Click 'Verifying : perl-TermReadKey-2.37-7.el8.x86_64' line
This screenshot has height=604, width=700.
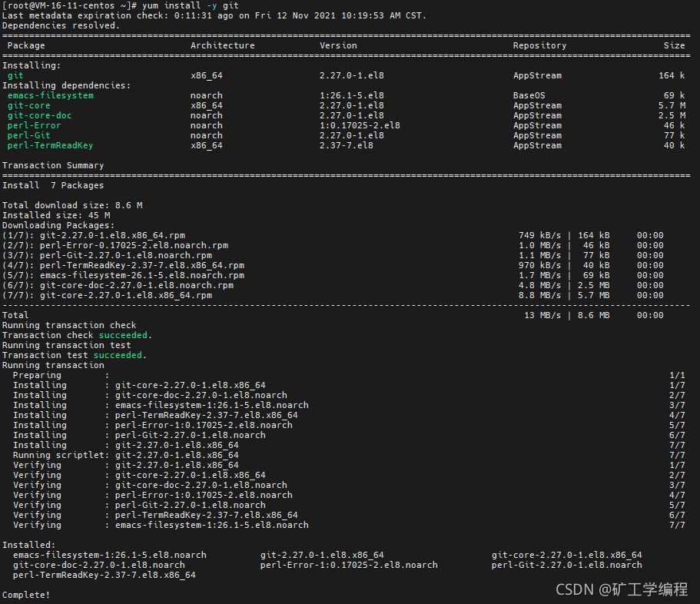tap(349, 515)
